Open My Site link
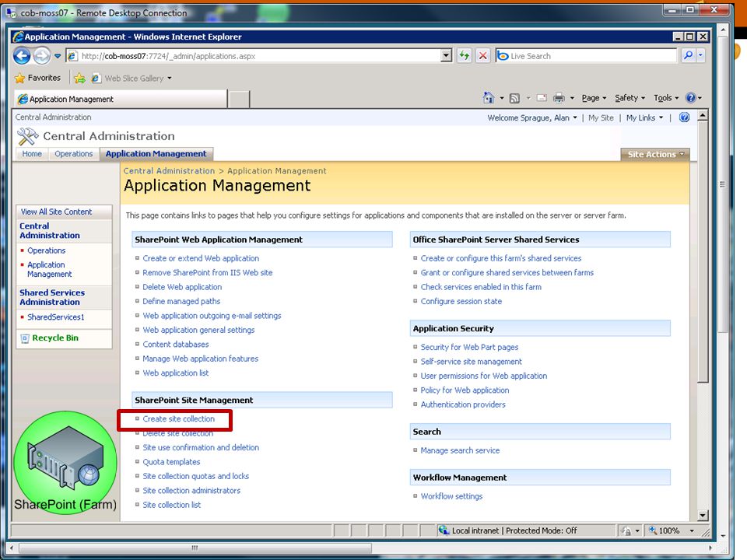747x560 pixels. tap(600, 117)
